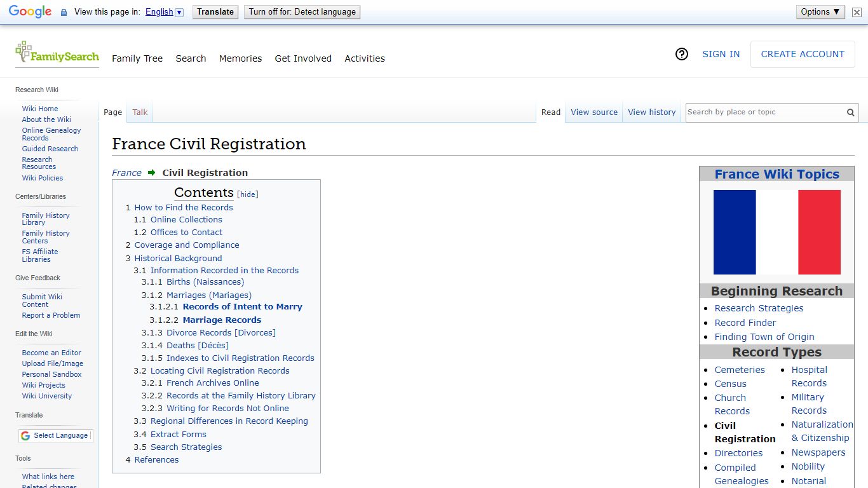
Task: Open Cemeteries record type link
Action: click(740, 370)
